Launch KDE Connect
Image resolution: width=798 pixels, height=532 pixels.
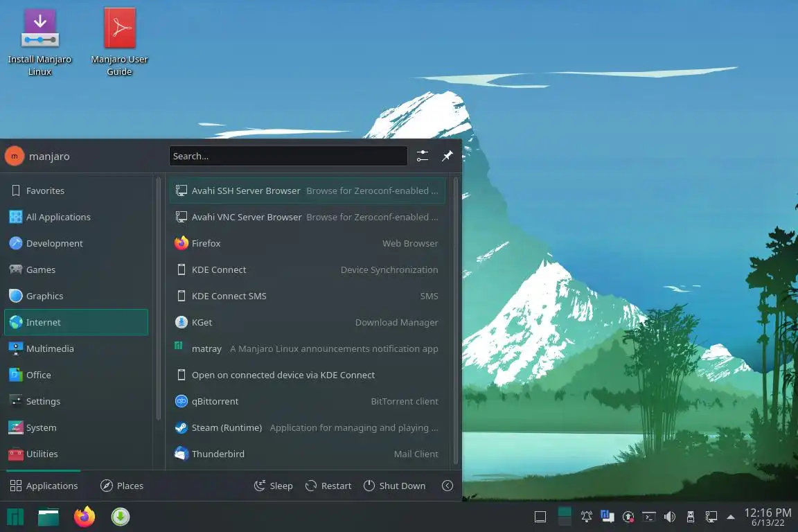coord(308,269)
